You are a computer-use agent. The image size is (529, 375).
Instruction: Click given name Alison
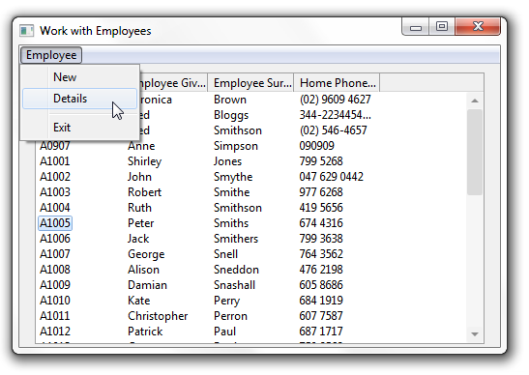[x=143, y=269]
